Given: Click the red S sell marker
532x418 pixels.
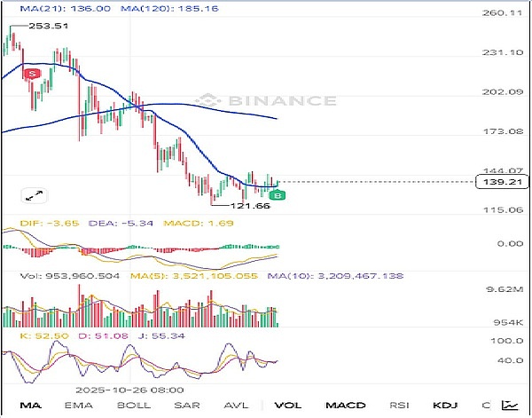Looking at the screenshot, I should [x=32, y=74].
